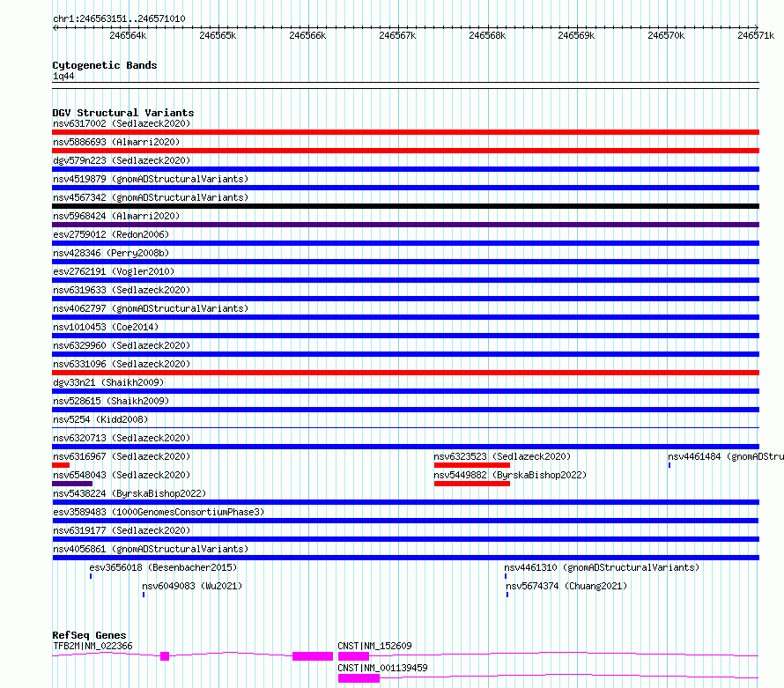Screen dimensions: 784x688
Task: Click nsv6323523 (Sedlazeck2020) label
Action: (x=502, y=456)
